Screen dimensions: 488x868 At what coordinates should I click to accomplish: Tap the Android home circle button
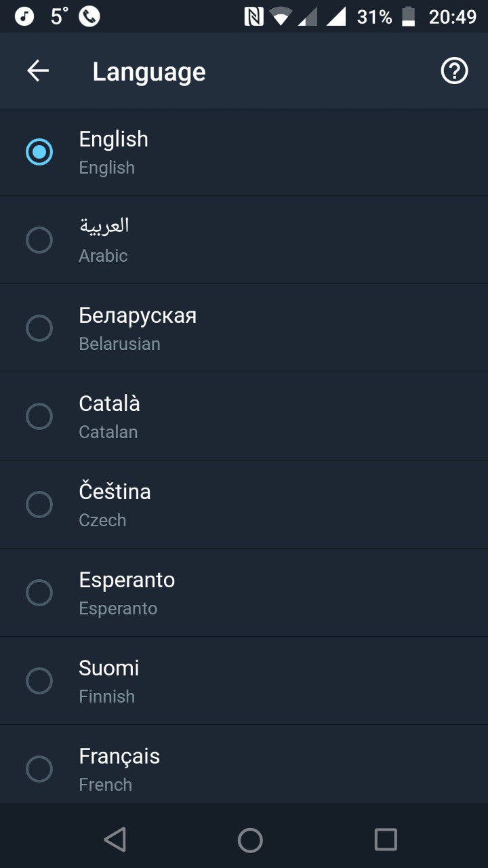(x=250, y=840)
